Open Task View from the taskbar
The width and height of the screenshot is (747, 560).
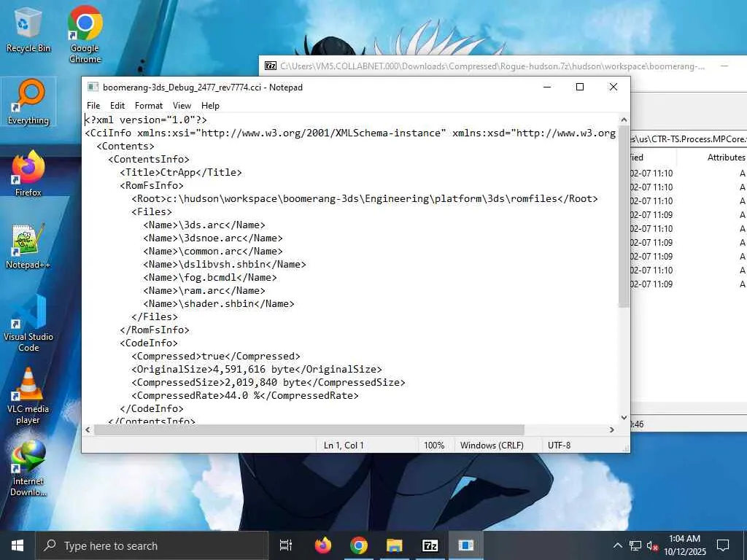click(286, 545)
